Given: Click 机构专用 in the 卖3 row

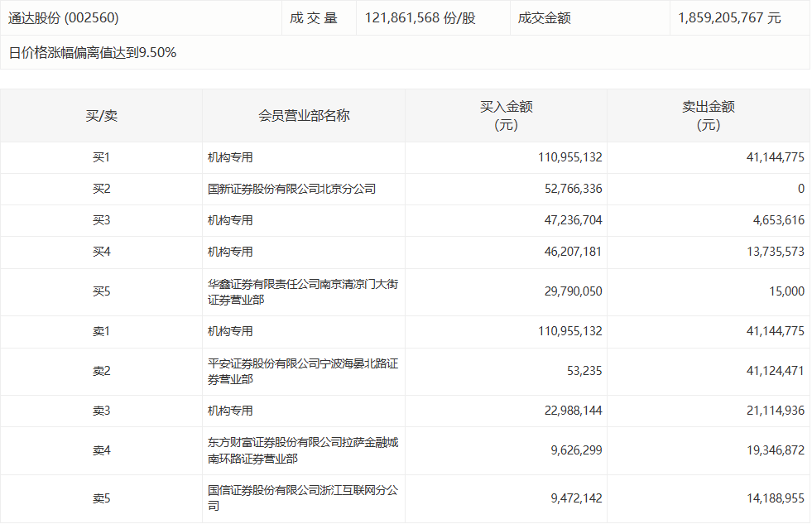Looking at the screenshot, I should coord(230,411).
